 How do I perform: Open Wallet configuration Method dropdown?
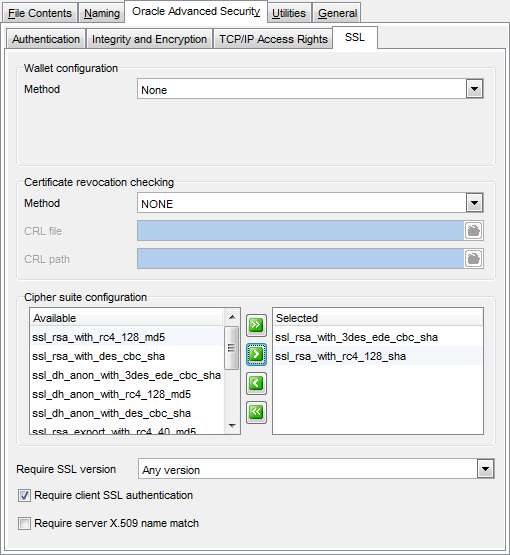(474, 89)
